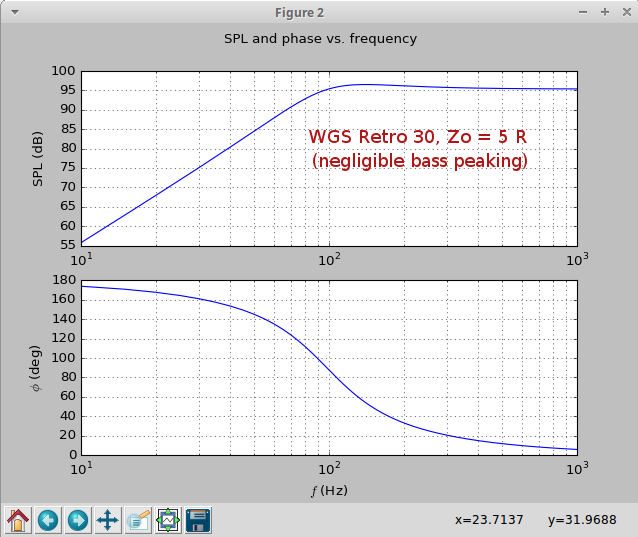Viewport: 638px width, 537px height.
Task: Select the Pan axes cross-arrow tool
Action: 108,520
